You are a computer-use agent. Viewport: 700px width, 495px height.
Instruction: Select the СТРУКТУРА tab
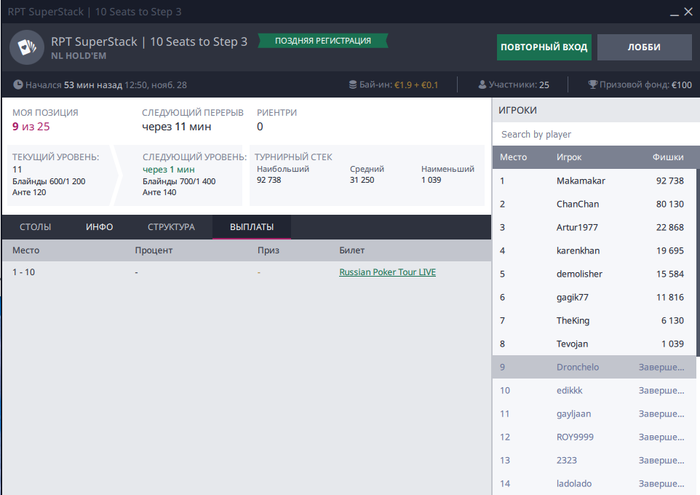coord(171,227)
